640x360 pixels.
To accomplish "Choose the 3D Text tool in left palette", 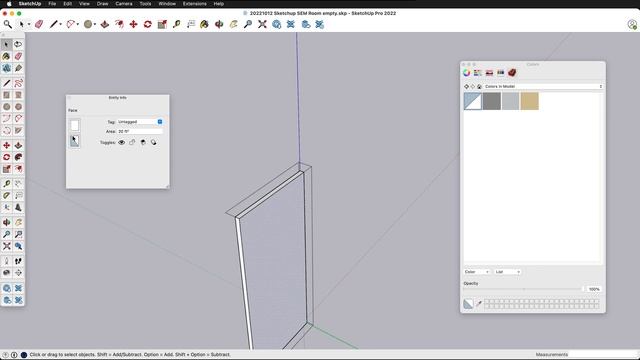I will click(18, 207).
